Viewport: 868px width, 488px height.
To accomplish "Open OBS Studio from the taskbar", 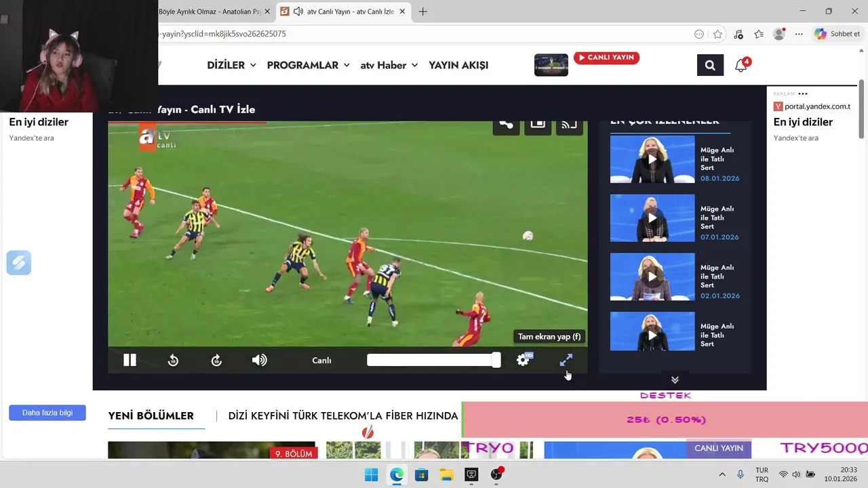I will (x=496, y=474).
